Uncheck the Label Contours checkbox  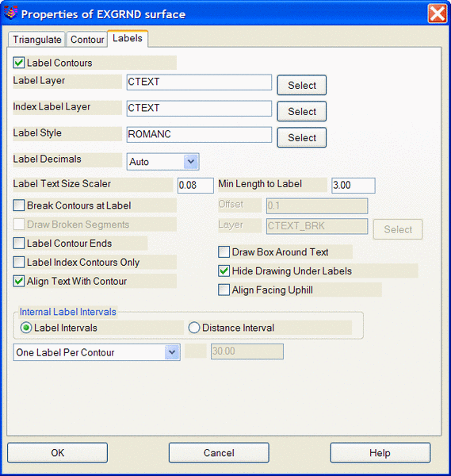19,63
